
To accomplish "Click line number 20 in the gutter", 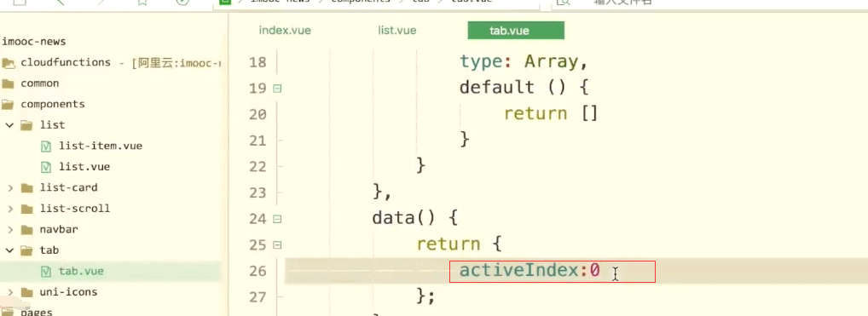I will point(258,114).
